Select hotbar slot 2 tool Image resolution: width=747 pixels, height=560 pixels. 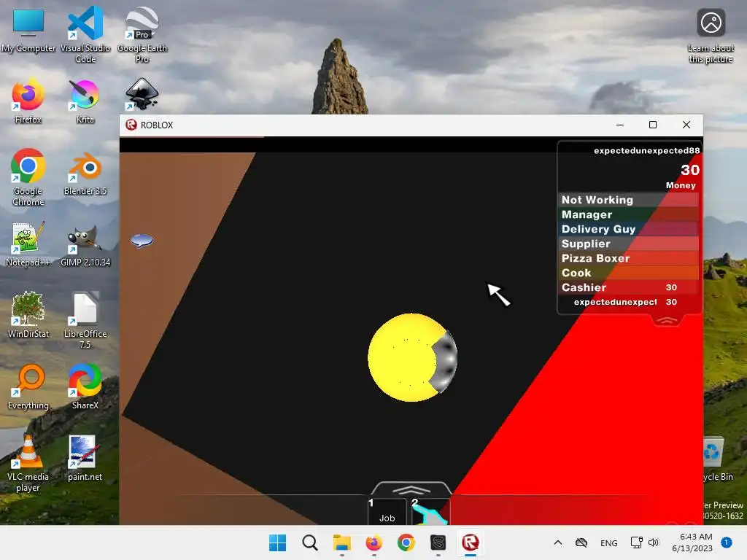click(x=429, y=511)
